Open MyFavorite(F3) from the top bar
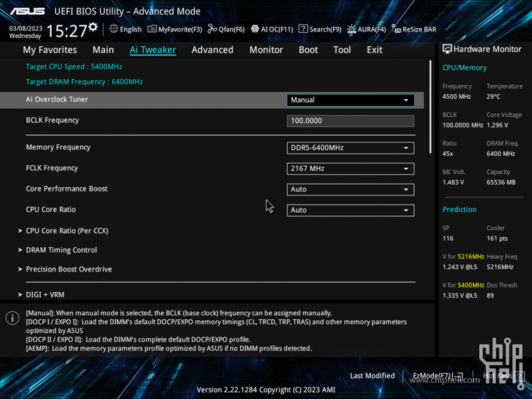This screenshot has width=532, height=399. pyautogui.click(x=175, y=29)
